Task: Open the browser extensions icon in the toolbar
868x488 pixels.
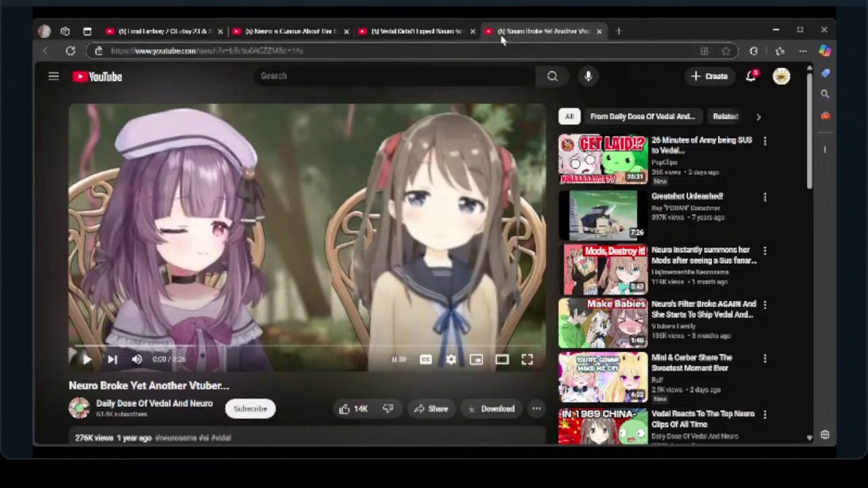Action: tap(753, 51)
